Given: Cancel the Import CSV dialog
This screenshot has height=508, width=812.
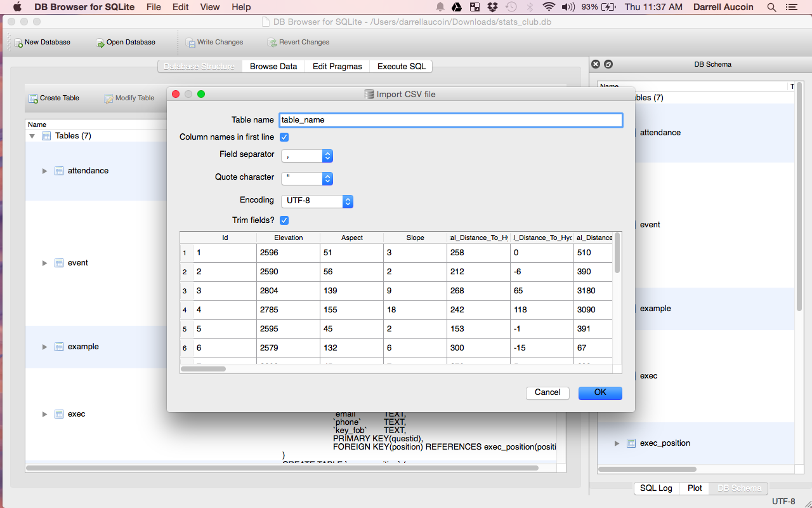Looking at the screenshot, I should (x=547, y=392).
